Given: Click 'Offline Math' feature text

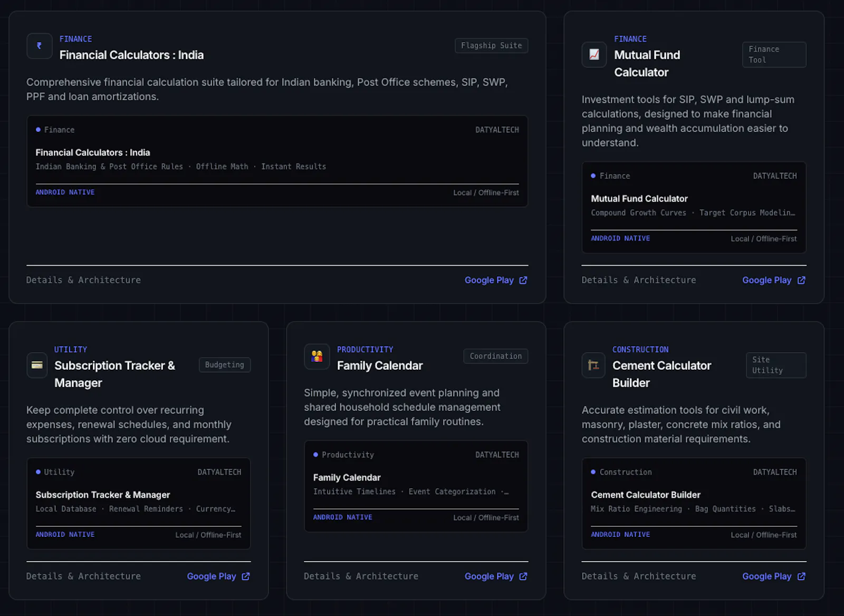Looking at the screenshot, I should click(222, 167).
